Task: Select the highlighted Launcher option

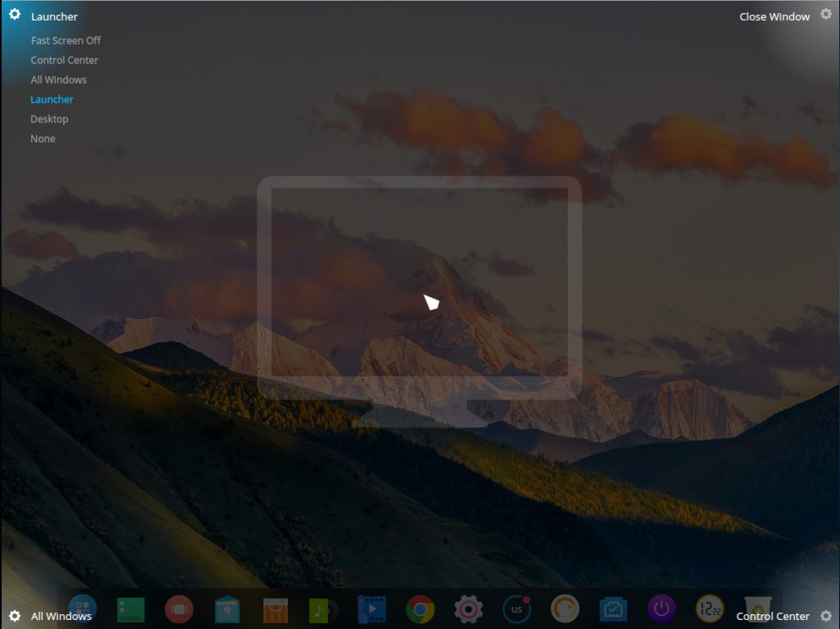Action: point(52,99)
